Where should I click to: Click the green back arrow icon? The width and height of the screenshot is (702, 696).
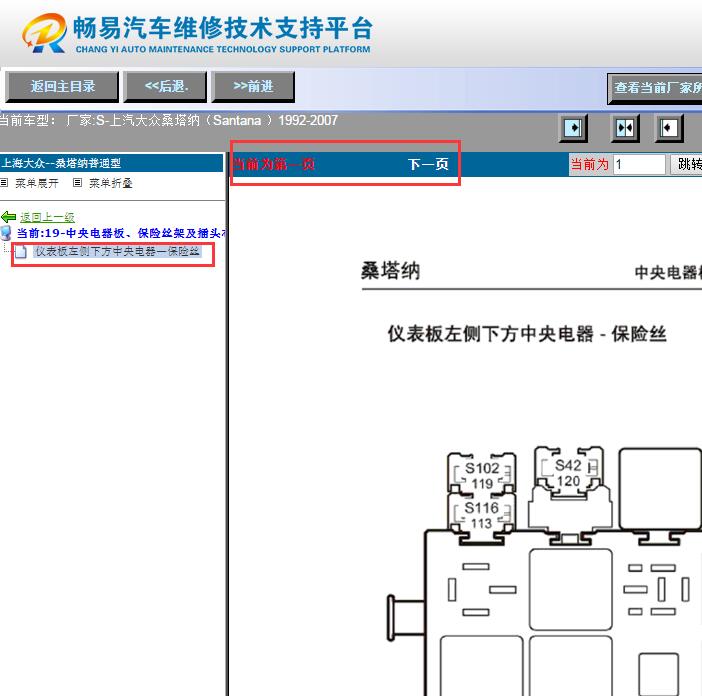pyautogui.click(x=9, y=217)
